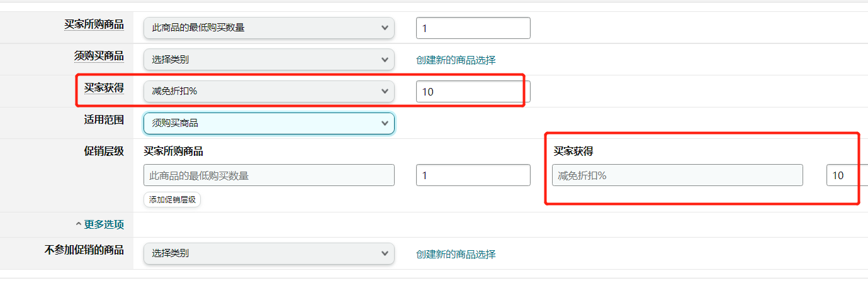Viewport: 868px width, 286px height.
Task: Click the 买家获得 row label on the left
Action: point(104,88)
